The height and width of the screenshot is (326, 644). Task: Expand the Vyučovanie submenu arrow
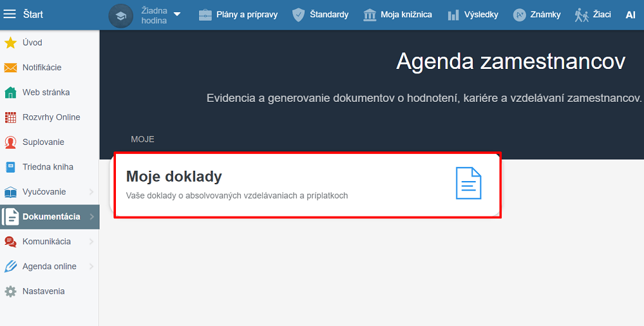tap(91, 192)
